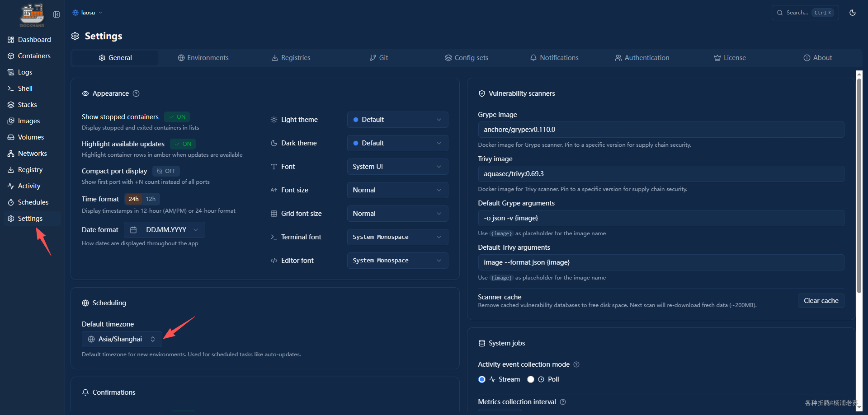The image size is (868, 415).
Task: Click the search magnifier icon
Action: click(x=780, y=13)
